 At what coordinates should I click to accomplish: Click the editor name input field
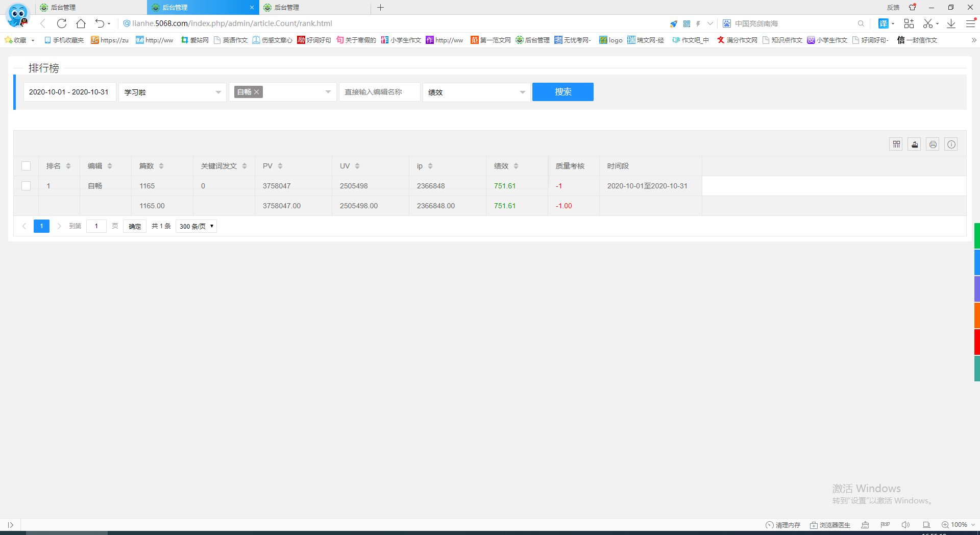coord(379,92)
